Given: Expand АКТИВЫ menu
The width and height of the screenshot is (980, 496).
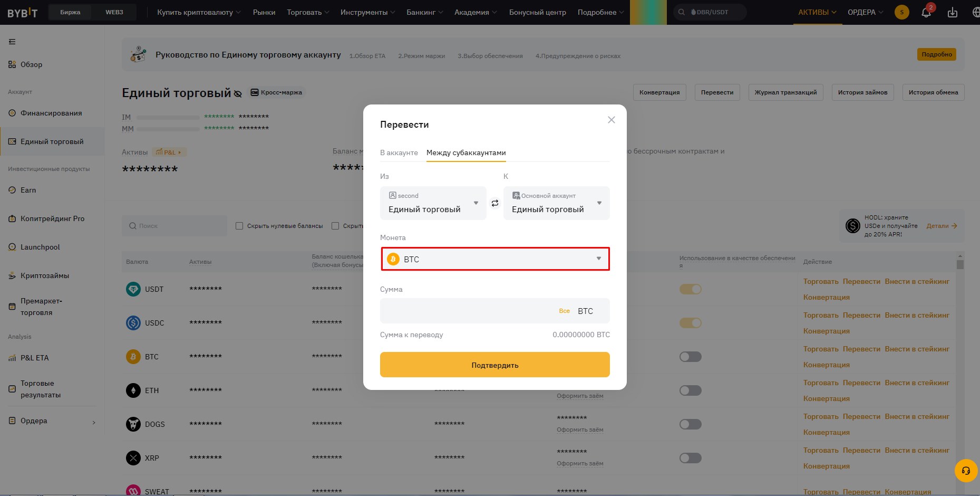Looking at the screenshot, I should click(817, 12).
